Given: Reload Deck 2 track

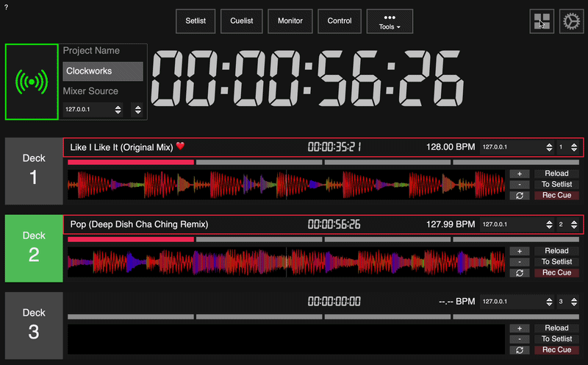Looking at the screenshot, I should click(556, 251).
